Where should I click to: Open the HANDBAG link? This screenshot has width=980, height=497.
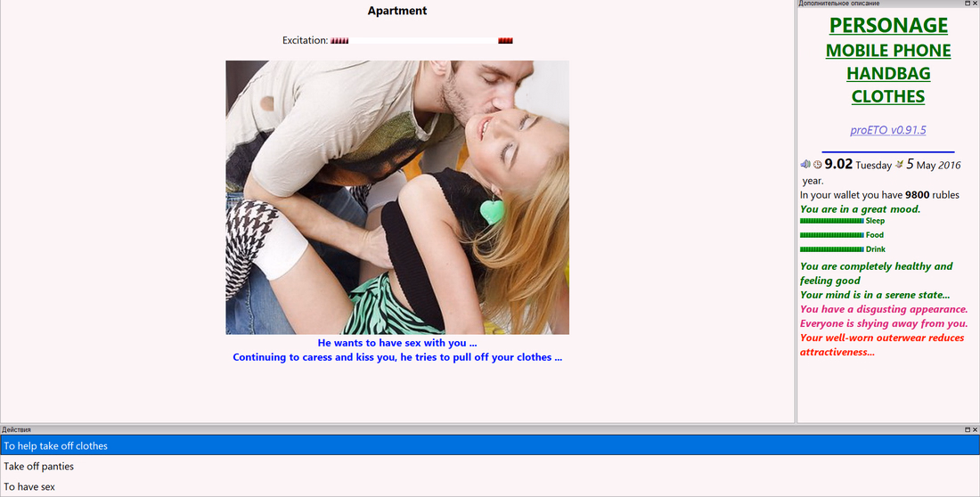888,74
